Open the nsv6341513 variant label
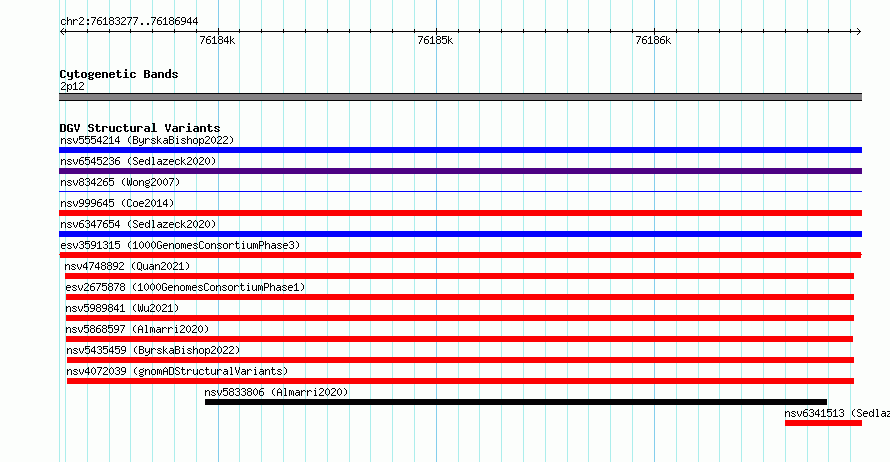 (837, 413)
